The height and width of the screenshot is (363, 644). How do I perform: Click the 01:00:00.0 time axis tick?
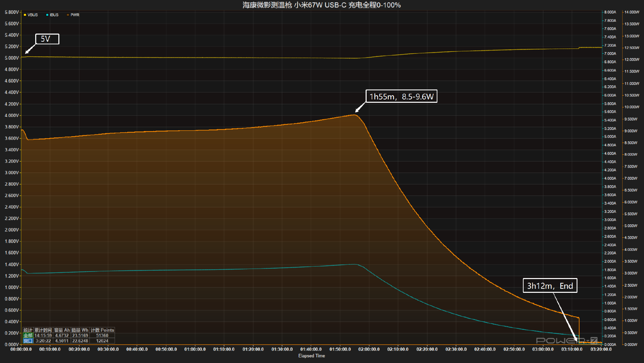pyautogui.click(x=195, y=349)
